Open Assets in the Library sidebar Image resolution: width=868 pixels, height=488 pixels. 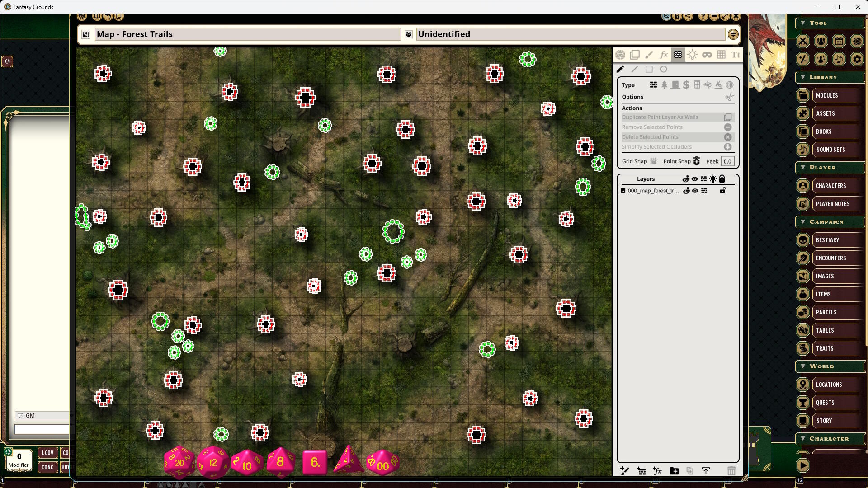click(831, 113)
